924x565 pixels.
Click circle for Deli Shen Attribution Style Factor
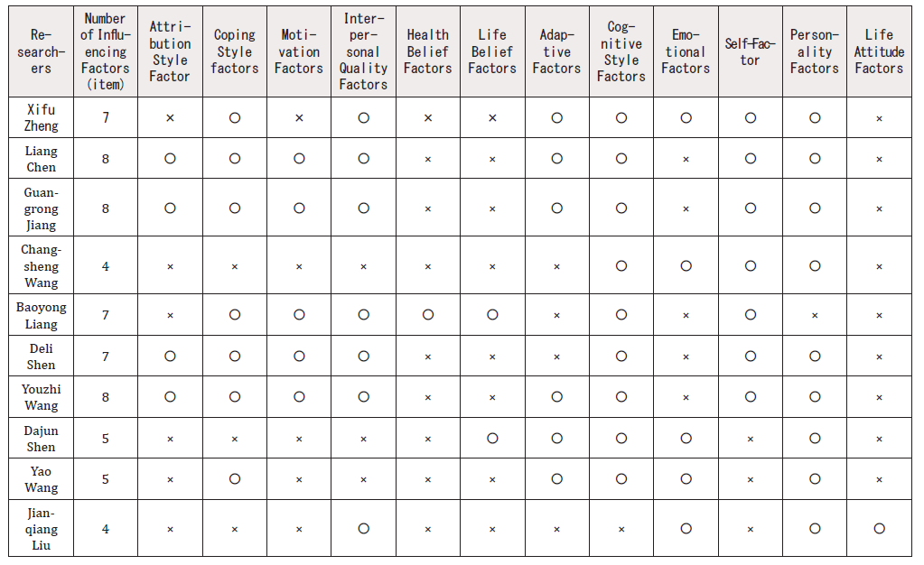tap(170, 356)
